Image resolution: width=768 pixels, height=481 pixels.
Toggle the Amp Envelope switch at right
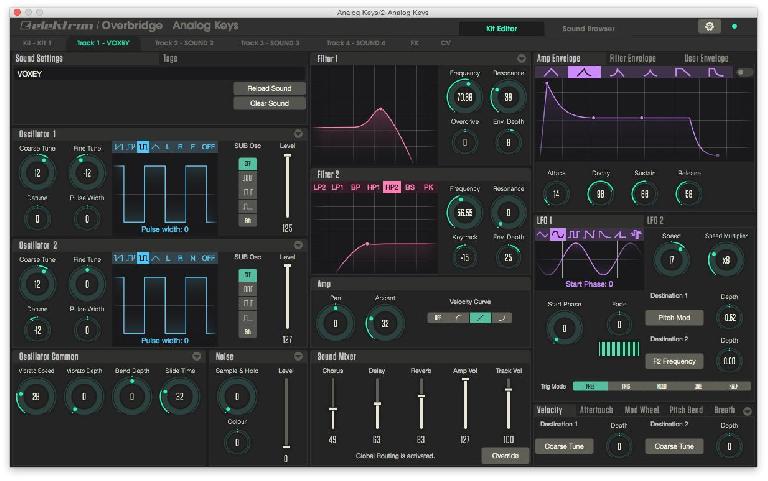point(744,72)
